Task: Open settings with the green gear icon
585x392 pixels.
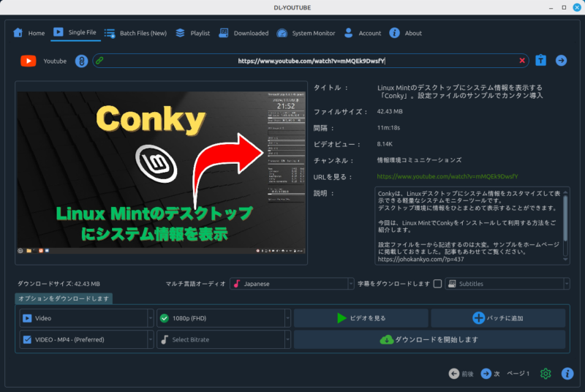Action: pyautogui.click(x=546, y=374)
